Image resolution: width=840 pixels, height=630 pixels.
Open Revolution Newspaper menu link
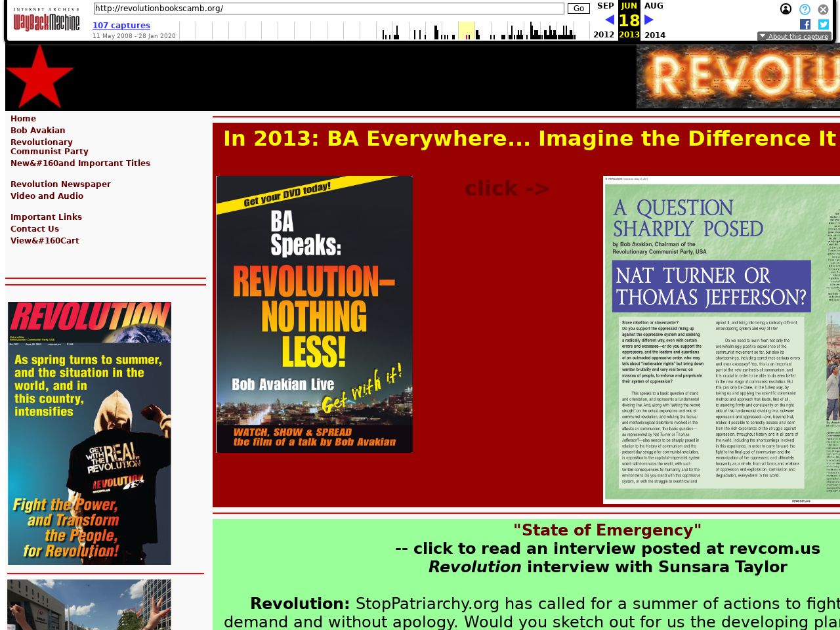pyautogui.click(x=60, y=184)
